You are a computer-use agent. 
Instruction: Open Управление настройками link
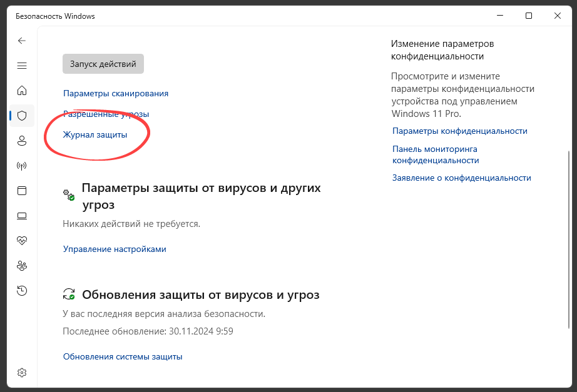tap(115, 249)
